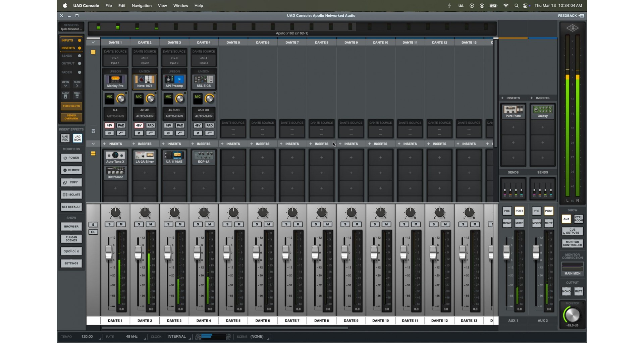Open the Pure Plate plugin on AUX 1
Viewport: 644px width, 343px height.
tap(513, 111)
